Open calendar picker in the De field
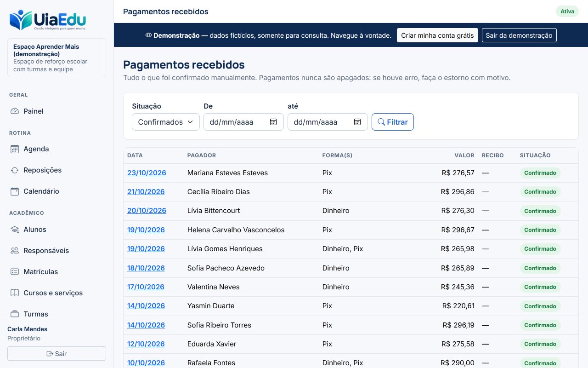 click(x=273, y=122)
